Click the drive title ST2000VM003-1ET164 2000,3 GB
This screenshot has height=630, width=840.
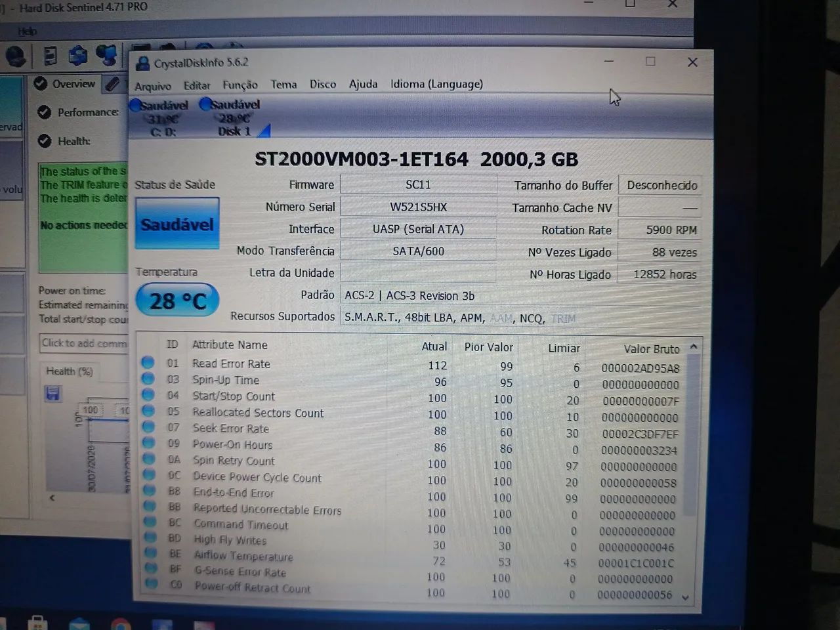coord(416,159)
